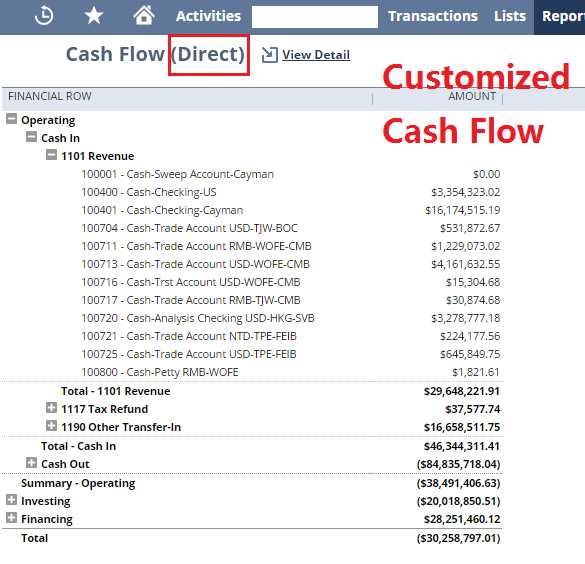Collapse the Operating section
The height and width of the screenshot is (564, 585).
tap(12, 119)
